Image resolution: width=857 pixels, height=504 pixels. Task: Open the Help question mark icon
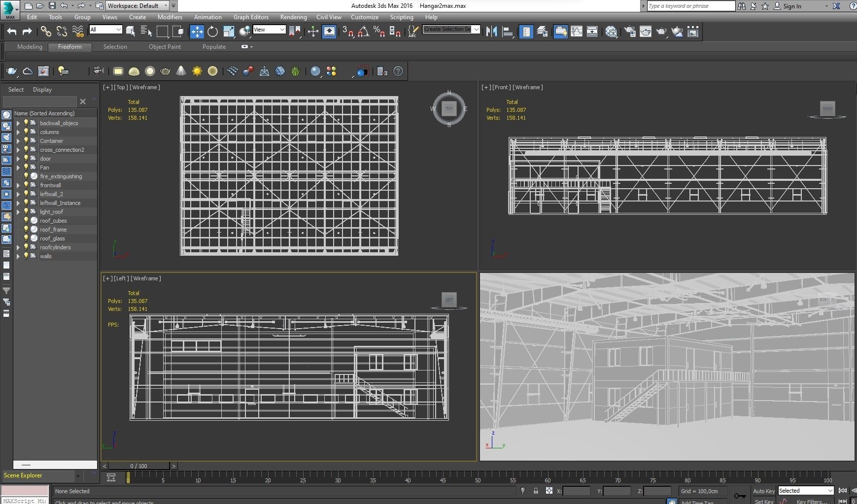point(398,71)
